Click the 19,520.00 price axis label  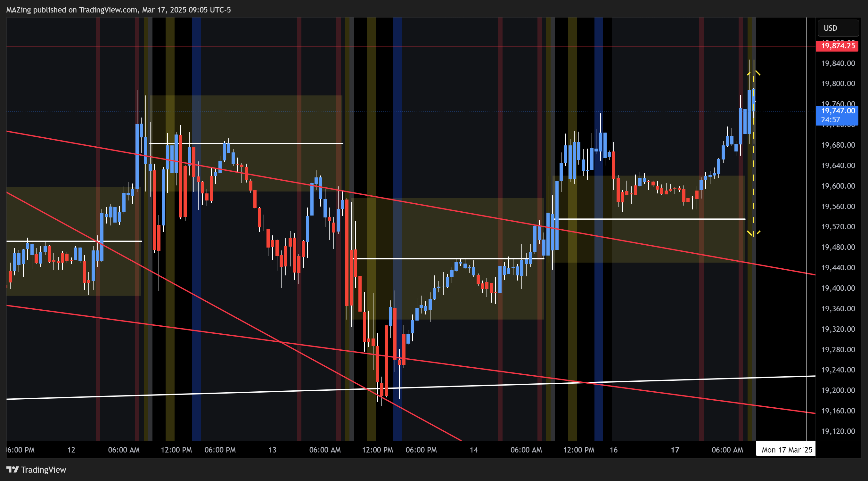click(838, 227)
